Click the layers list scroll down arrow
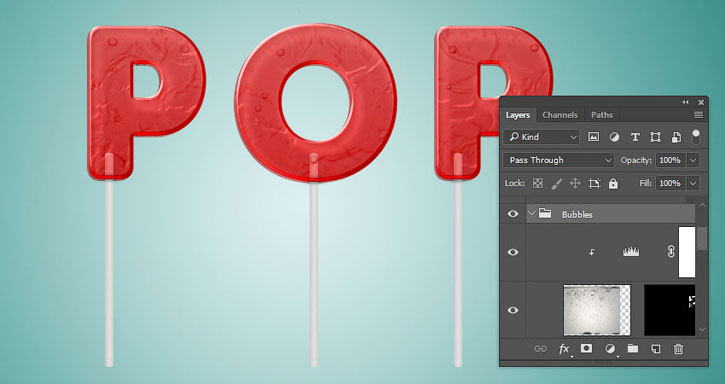 coord(702,329)
